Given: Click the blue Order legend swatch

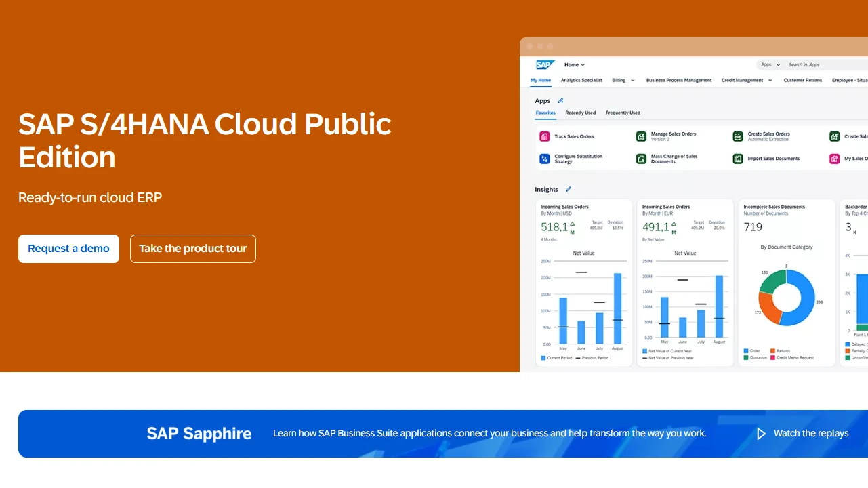Looking at the screenshot, I should 746,351.
